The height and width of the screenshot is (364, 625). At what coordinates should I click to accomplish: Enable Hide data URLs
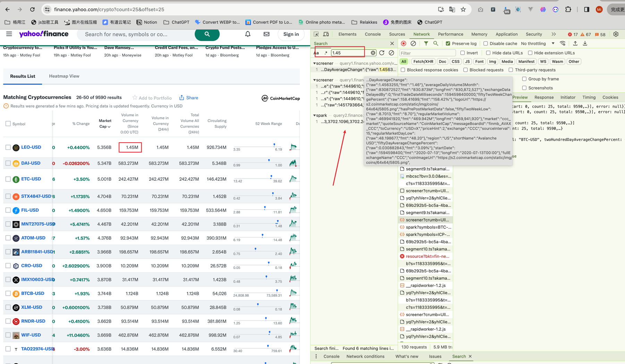[x=488, y=53]
